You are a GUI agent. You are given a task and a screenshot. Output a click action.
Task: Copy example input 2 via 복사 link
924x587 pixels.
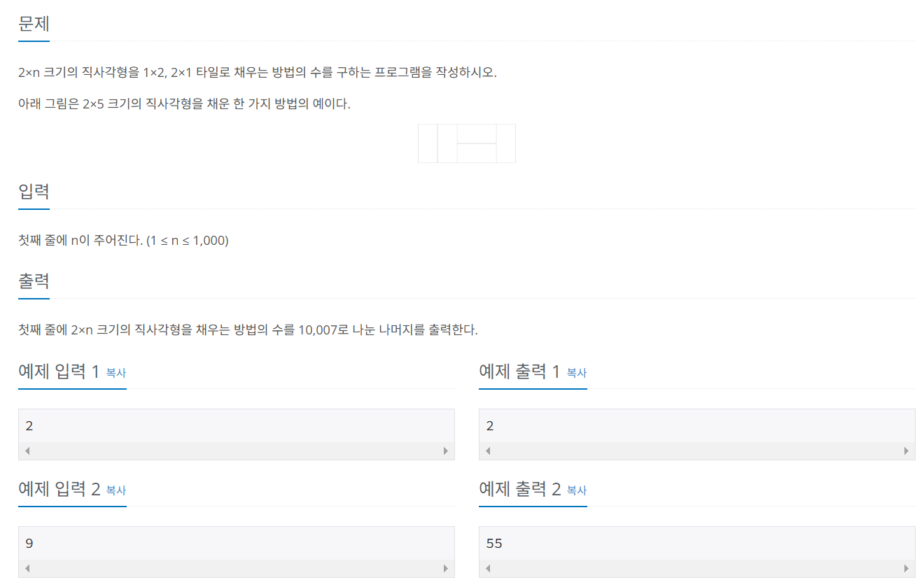tap(116, 490)
